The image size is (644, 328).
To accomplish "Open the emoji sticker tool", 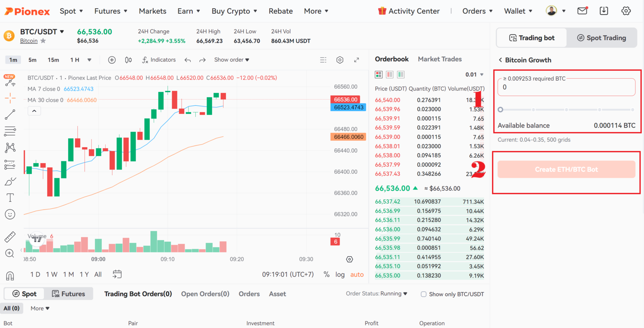I will pyautogui.click(x=10, y=214).
